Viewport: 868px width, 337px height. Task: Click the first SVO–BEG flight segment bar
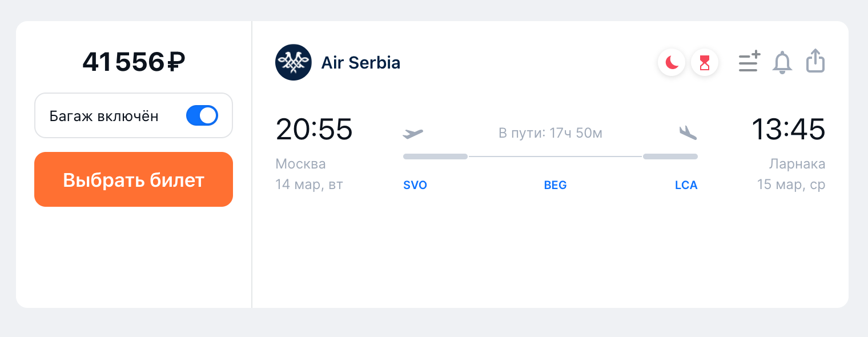click(436, 157)
